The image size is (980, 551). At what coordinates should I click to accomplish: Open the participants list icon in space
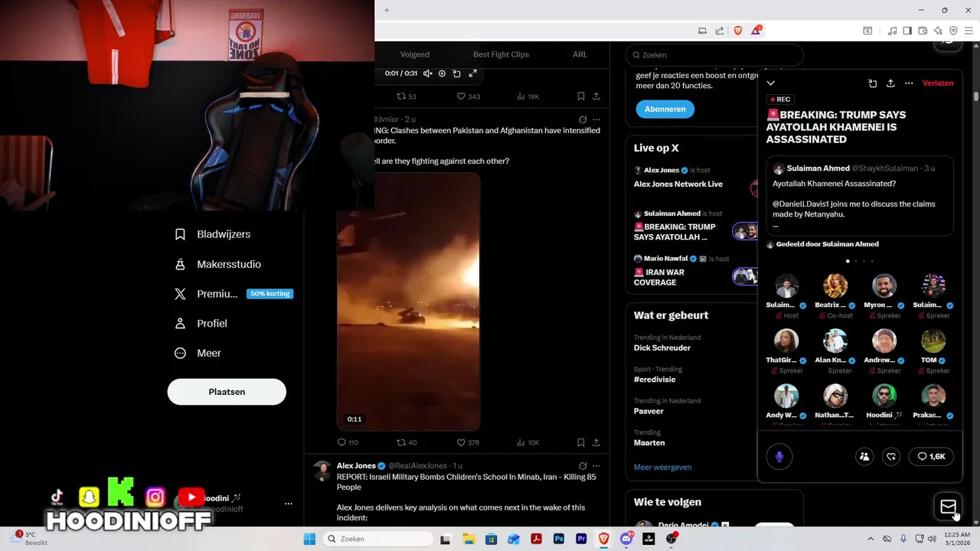click(864, 457)
